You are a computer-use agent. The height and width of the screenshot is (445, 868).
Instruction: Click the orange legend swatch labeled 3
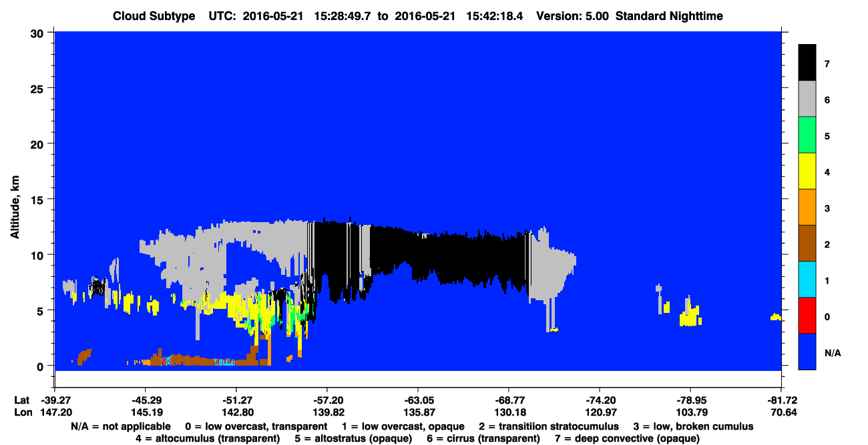[x=807, y=207]
